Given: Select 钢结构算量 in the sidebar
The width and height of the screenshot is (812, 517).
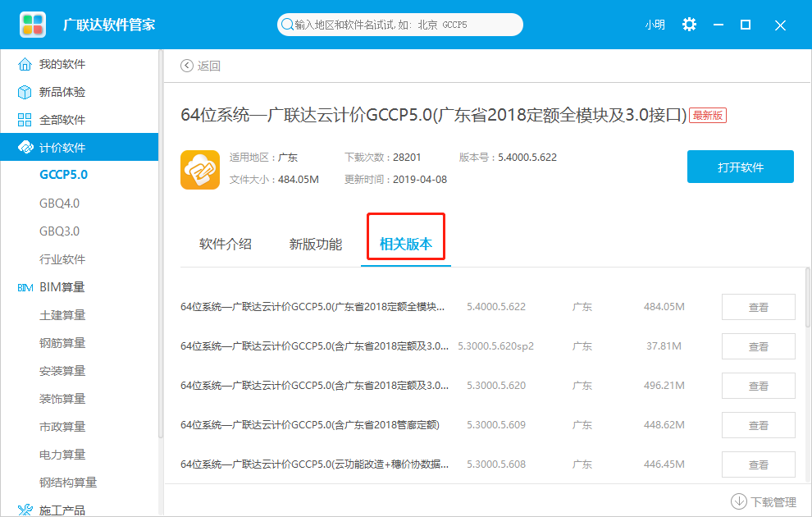Looking at the screenshot, I should [68, 483].
